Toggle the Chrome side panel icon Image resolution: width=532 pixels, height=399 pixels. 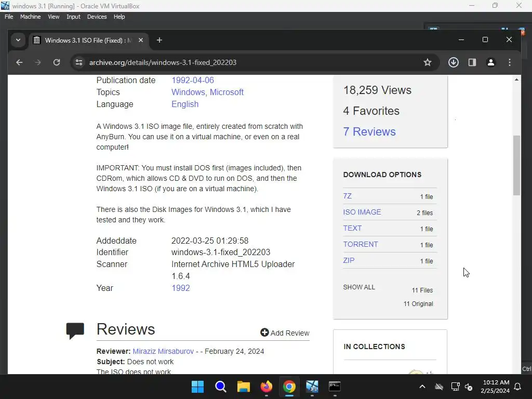click(x=472, y=62)
